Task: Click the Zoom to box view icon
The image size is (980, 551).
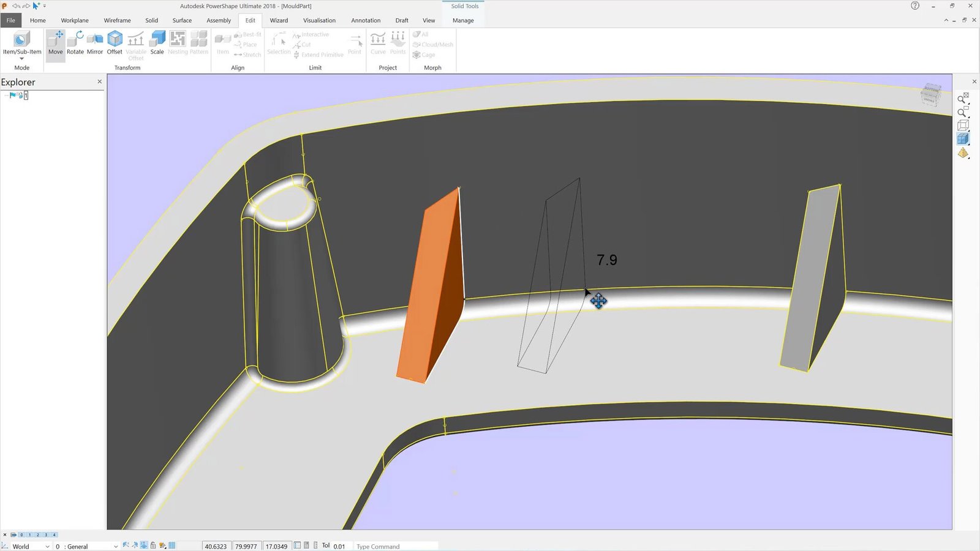Action: 963,111
